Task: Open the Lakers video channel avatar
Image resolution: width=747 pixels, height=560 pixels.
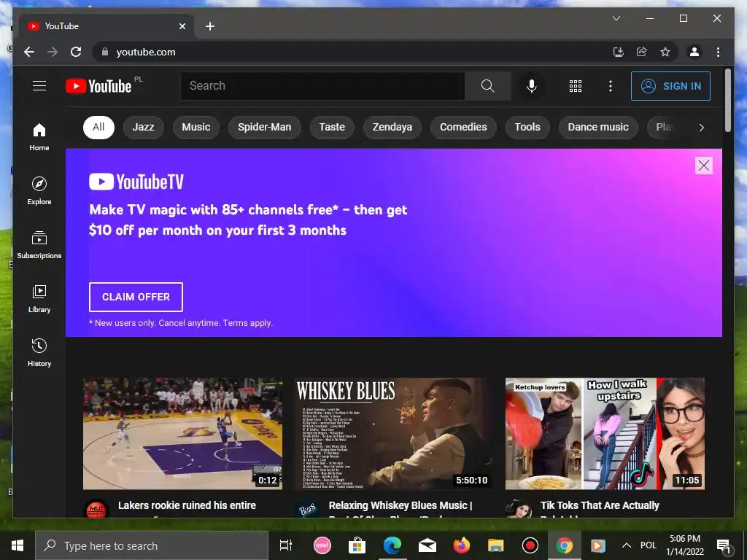Action: 96,509
